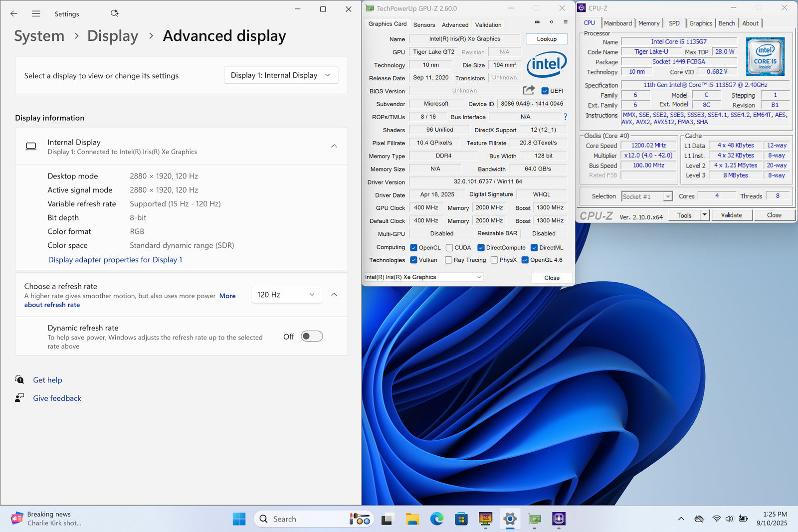Open the GPU selector dropdown in GPU-Z

point(423,277)
